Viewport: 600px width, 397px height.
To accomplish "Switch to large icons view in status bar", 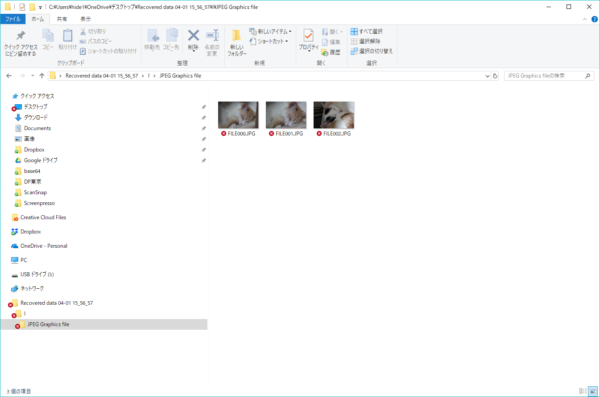I will 593,391.
